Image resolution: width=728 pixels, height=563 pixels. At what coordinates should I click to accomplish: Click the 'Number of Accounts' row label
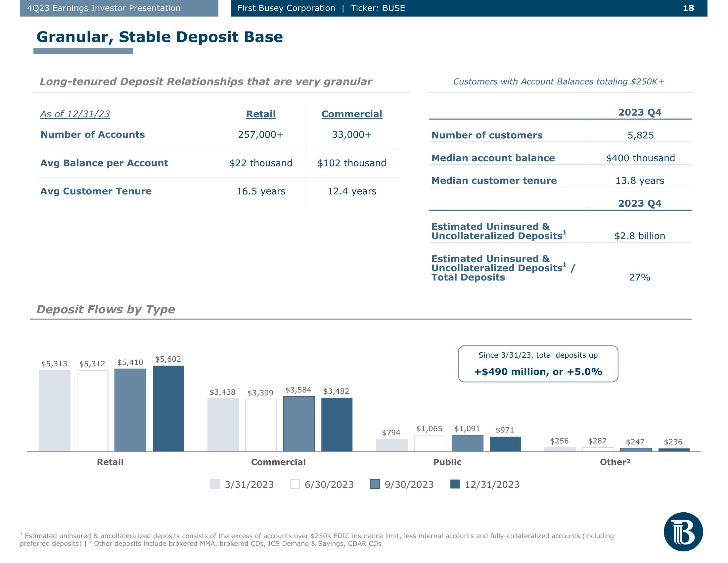point(93,135)
